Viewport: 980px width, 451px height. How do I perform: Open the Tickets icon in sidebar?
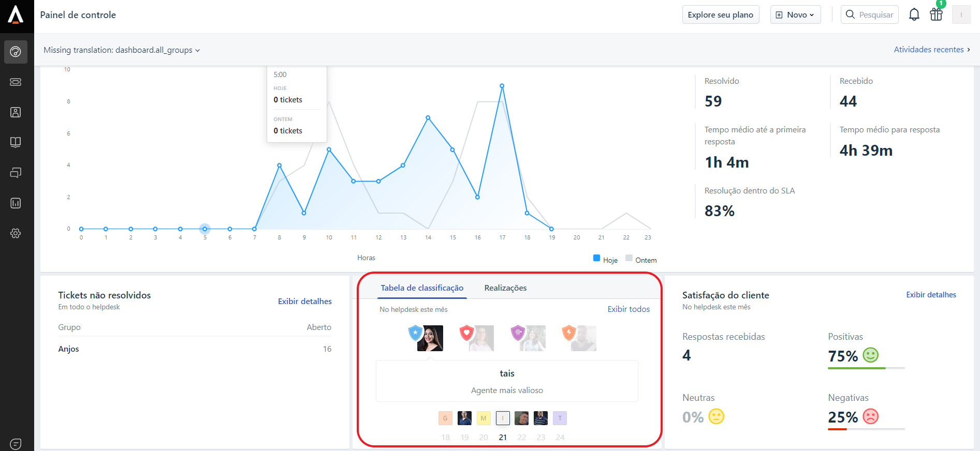pos(16,82)
